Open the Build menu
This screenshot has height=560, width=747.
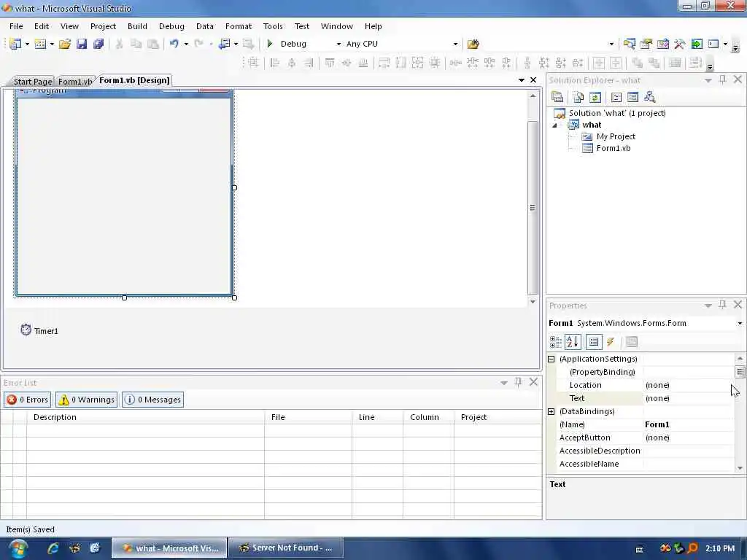pyautogui.click(x=137, y=26)
